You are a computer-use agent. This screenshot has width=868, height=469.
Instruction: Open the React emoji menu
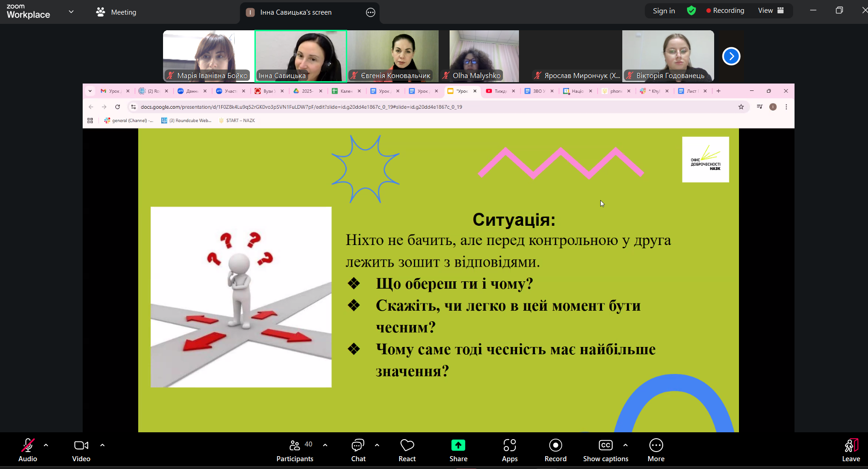pos(407,450)
